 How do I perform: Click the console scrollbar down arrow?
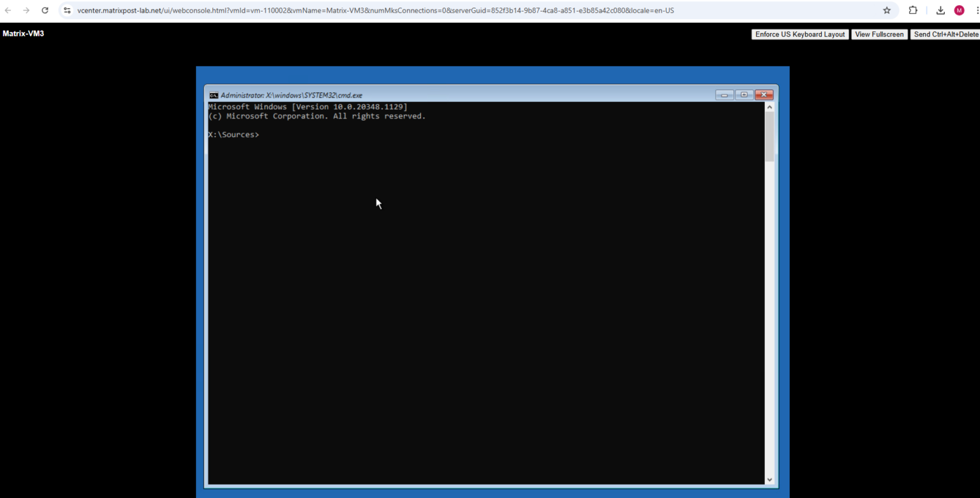(x=769, y=480)
